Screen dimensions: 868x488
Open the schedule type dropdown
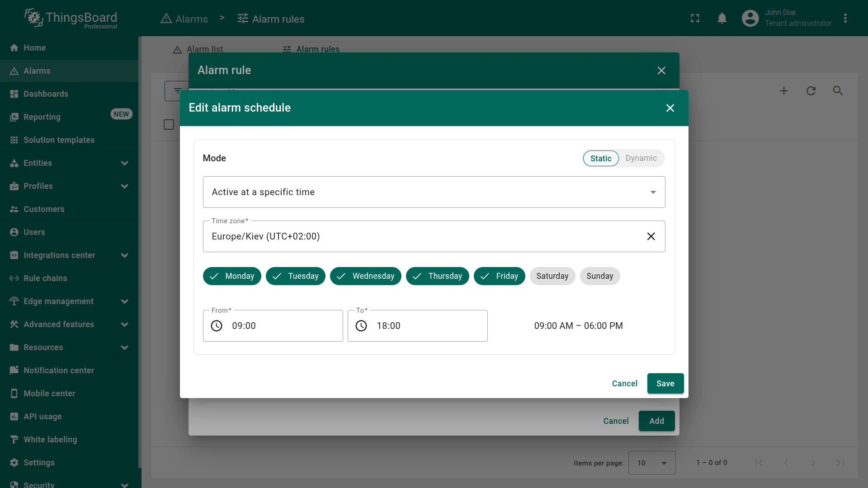click(434, 192)
